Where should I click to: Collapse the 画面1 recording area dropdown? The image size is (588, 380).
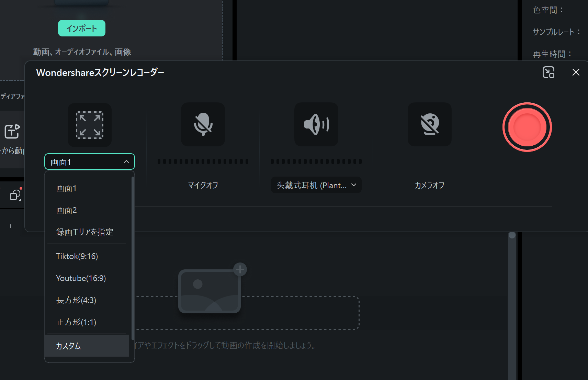point(90,161)
